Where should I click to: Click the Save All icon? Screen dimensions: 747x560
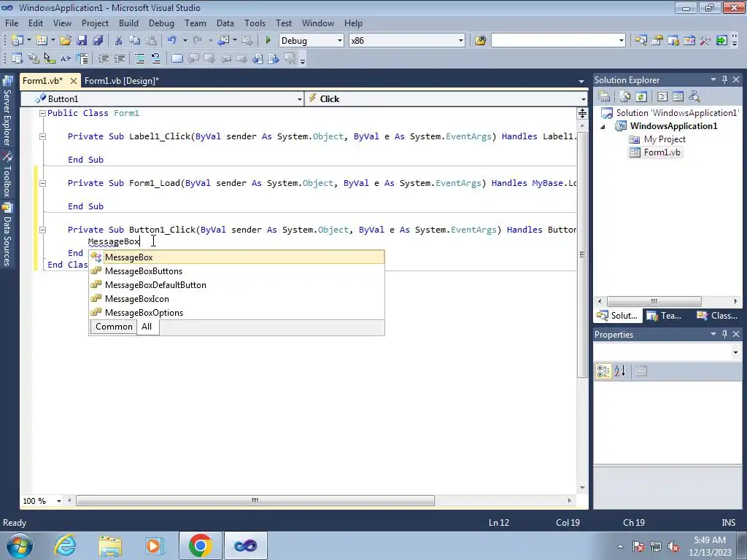[98, 41]
